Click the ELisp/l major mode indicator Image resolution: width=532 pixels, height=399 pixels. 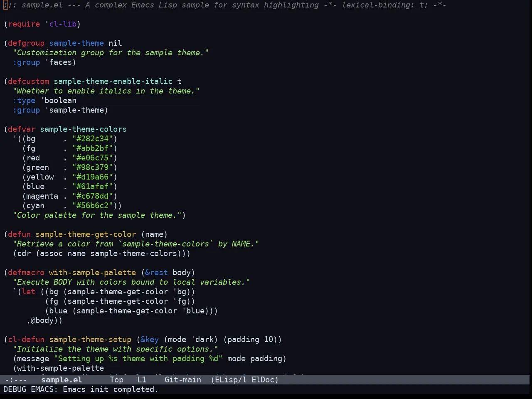point(231,379)
